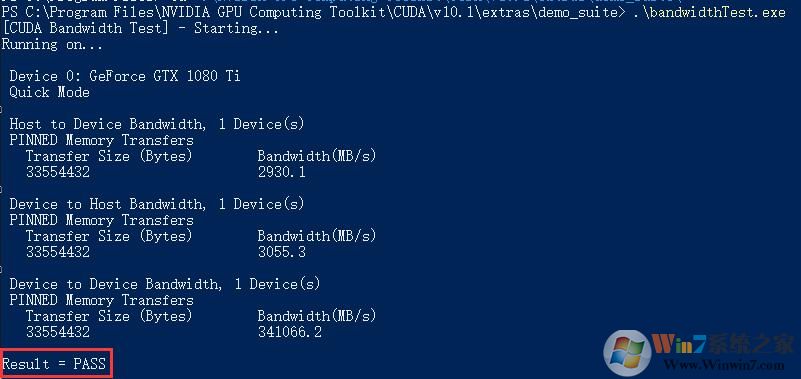The width and height of the screenshot is (801, 379).
Task: Click the bandwidthTest.exe command text
Action: pyautogui.click(x=709, y=12)
